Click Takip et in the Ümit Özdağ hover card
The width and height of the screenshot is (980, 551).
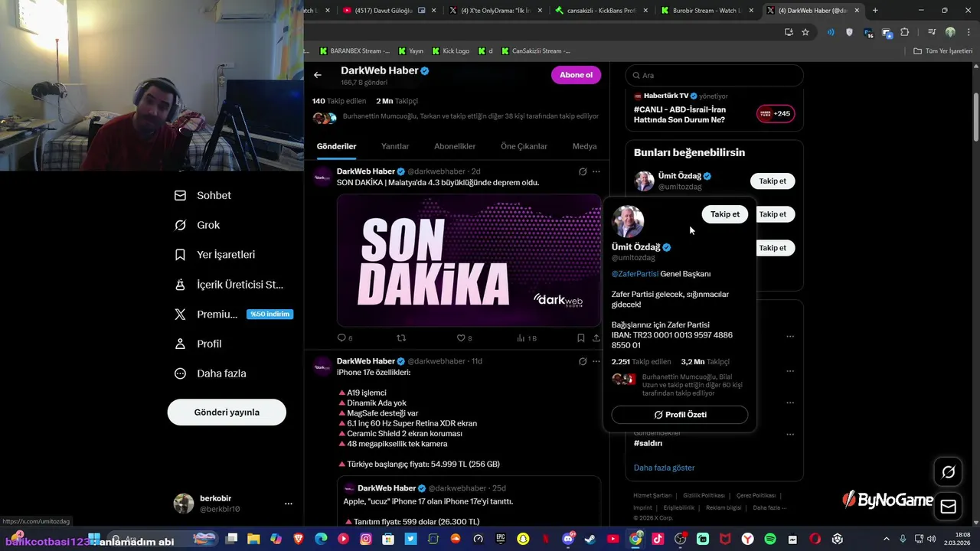pyautogui.click(x=725, y=214)
